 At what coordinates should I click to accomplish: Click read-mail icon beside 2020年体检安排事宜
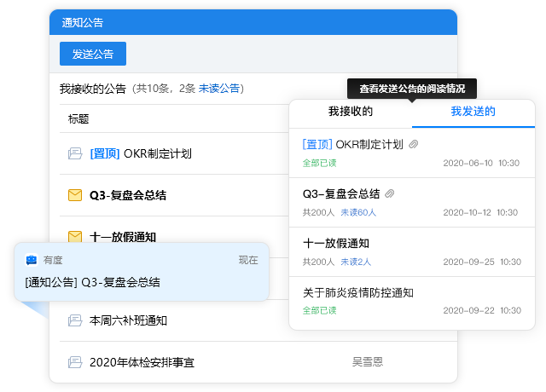[74, 362]
